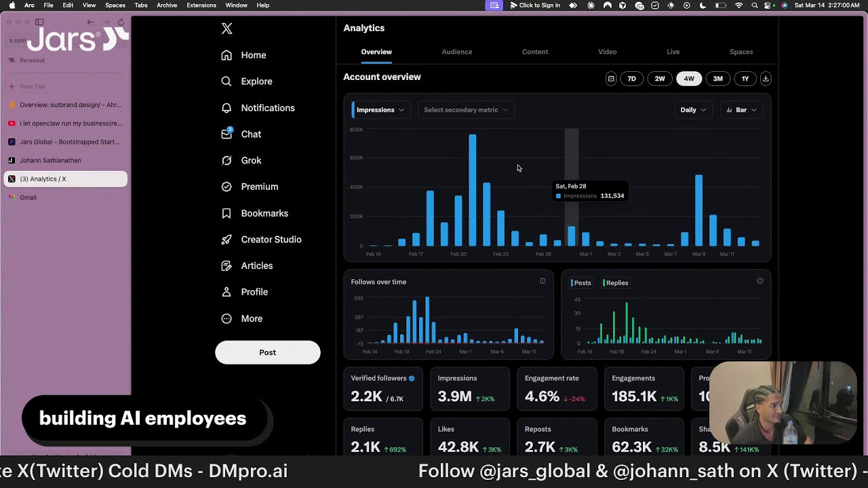Go back with Arc's back arrow
This screenshot has height=488, width=868.
point(90,22)
